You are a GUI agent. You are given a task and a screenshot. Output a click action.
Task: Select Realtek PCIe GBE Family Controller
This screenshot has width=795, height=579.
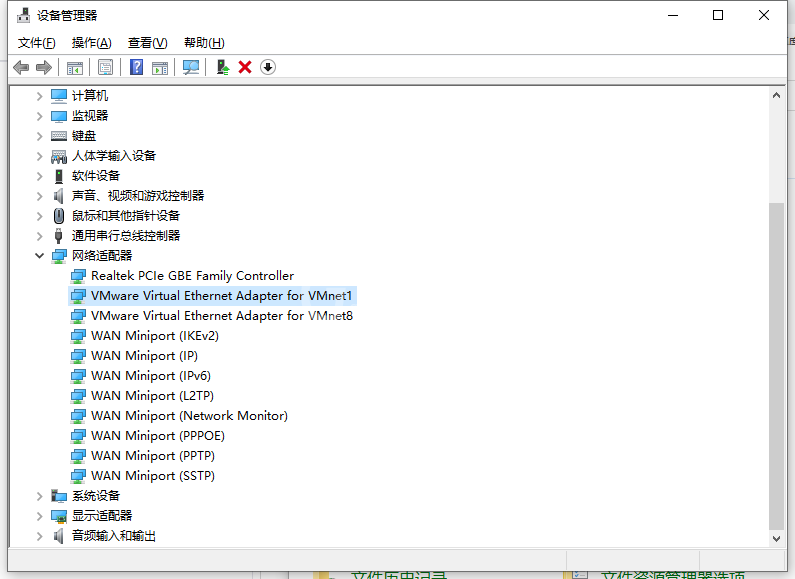(x=192, y=276)
